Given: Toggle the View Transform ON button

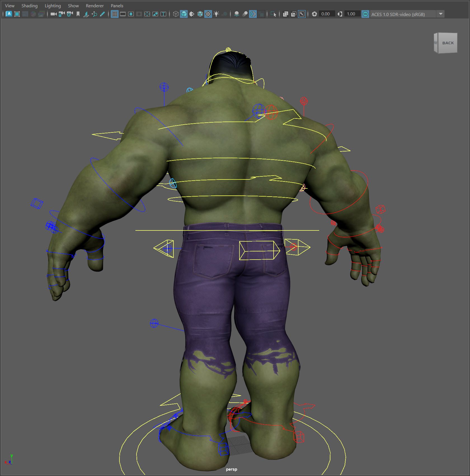Looking at the screenshot, I should click(365, 14).
